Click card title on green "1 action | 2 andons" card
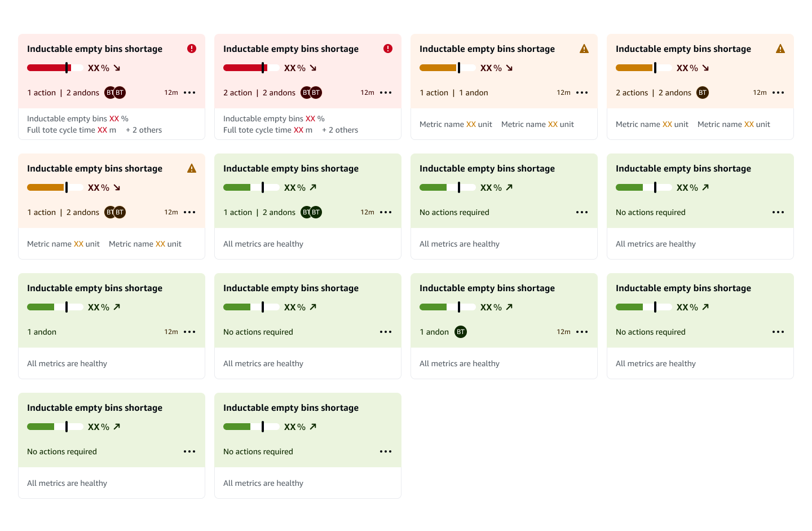The width and height of the screenshot is (812, 531). 291,169
